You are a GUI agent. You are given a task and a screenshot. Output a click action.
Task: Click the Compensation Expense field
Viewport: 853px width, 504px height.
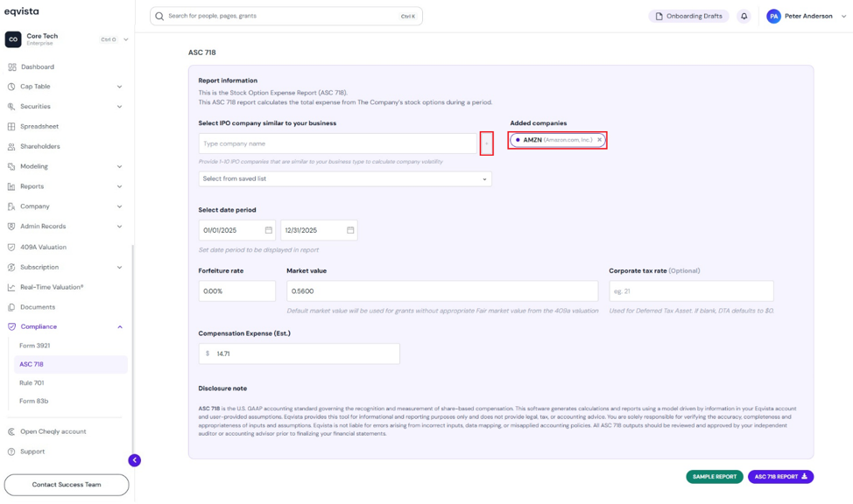click(x=300, y=354)
